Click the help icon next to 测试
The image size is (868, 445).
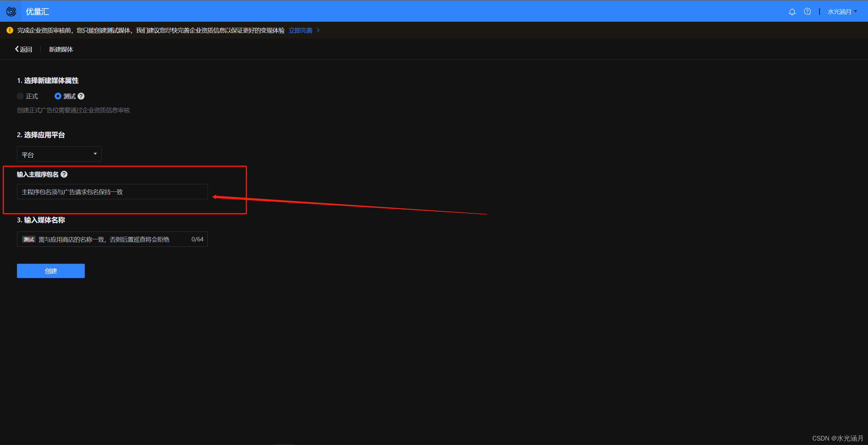coord(81,96)
